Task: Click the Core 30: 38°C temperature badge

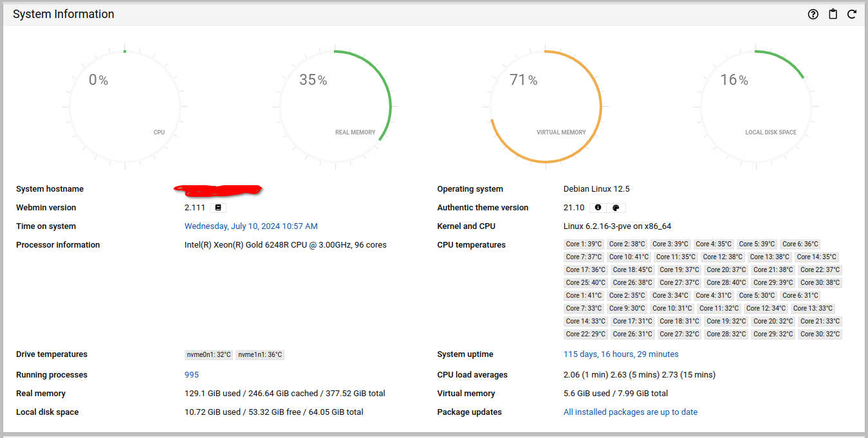Action: [x=820, y=283]
